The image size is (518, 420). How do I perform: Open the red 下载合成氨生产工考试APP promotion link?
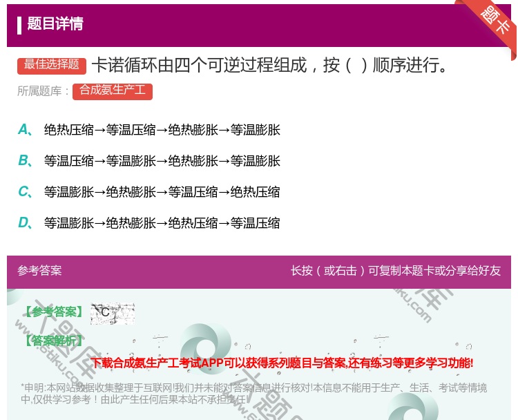click(282, 363)
